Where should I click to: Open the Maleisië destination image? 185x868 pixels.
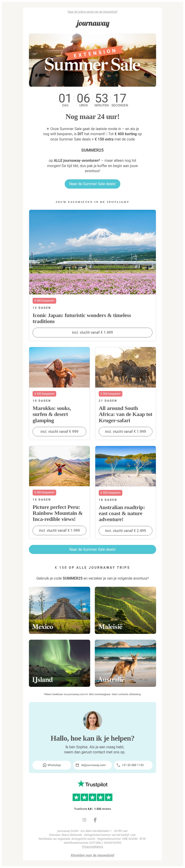pos(125,610)
